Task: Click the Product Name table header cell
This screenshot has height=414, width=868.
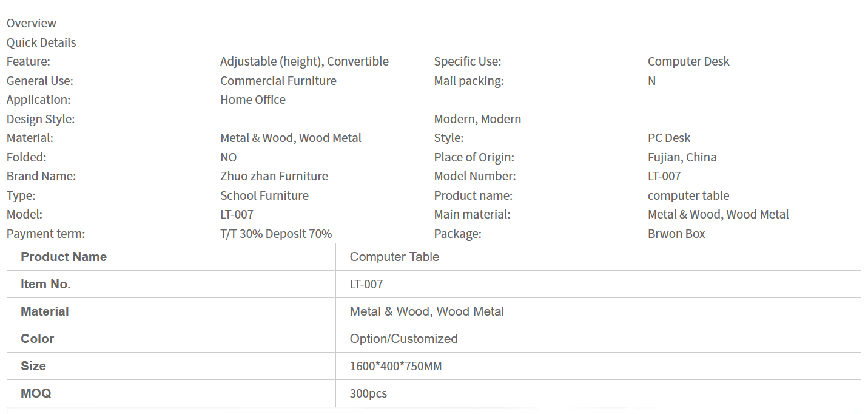Action: pyautogui.click(x=64, y=257)
